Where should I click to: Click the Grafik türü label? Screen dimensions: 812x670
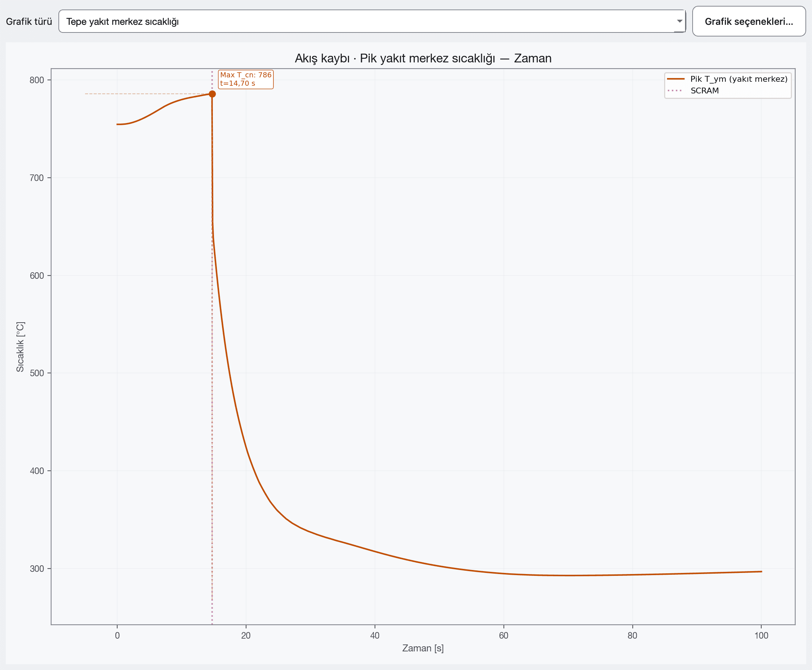point(29,21)
